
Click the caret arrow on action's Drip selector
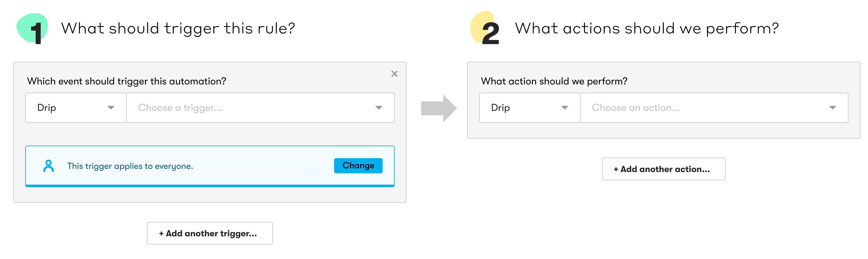coord(564,108)
